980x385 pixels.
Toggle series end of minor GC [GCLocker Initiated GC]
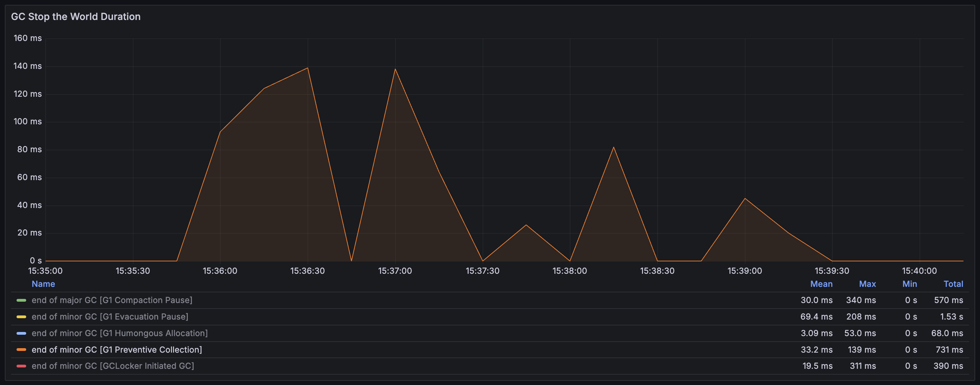tap(113, 366)
